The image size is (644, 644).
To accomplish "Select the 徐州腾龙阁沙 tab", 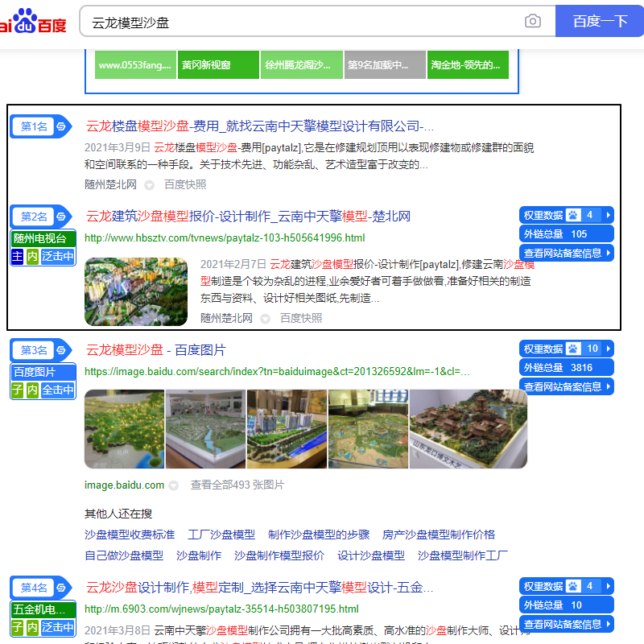I will [x=301, y=65].
